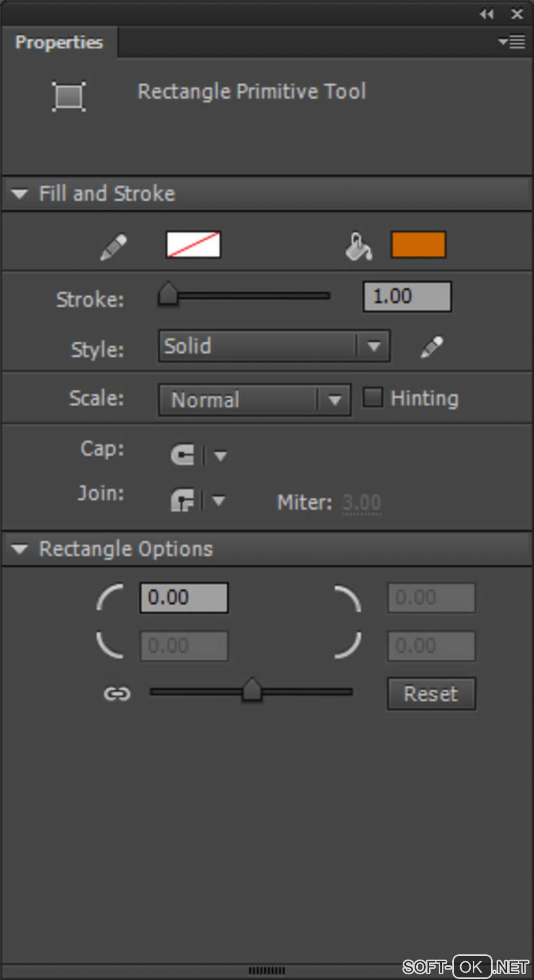Click the paint bucket fill icon
Image resolution: width=534 pixels, height=980 pixels.
[359, 246]
